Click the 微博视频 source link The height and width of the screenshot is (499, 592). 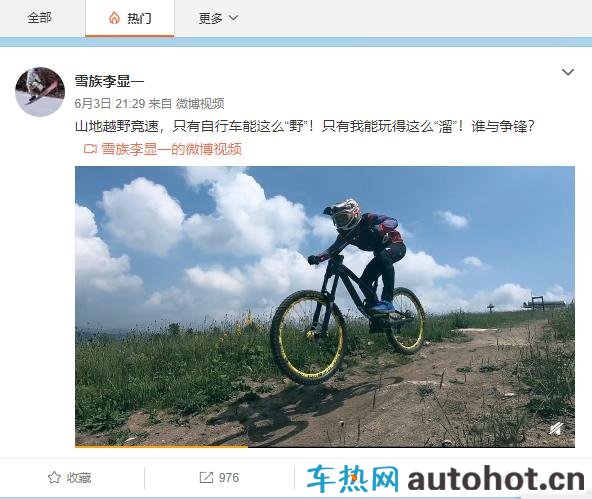pyautogui.click(x=200, y=103)
